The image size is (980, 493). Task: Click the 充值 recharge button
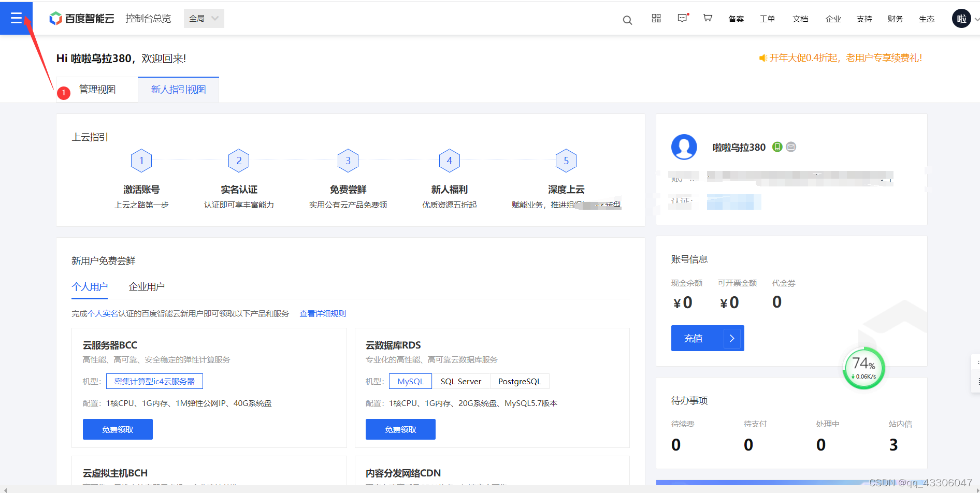point(708,338)
